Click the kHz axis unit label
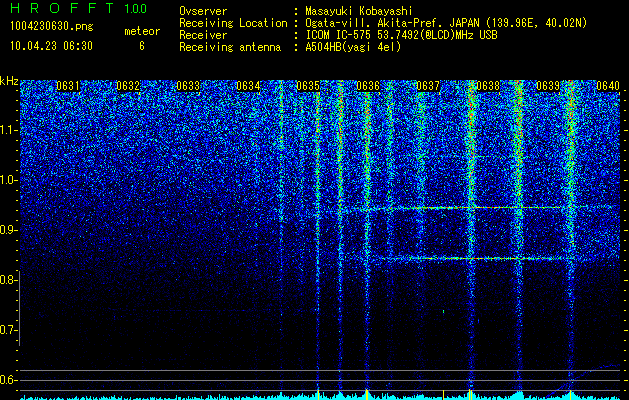629x400 pixels. pos(9,81)
